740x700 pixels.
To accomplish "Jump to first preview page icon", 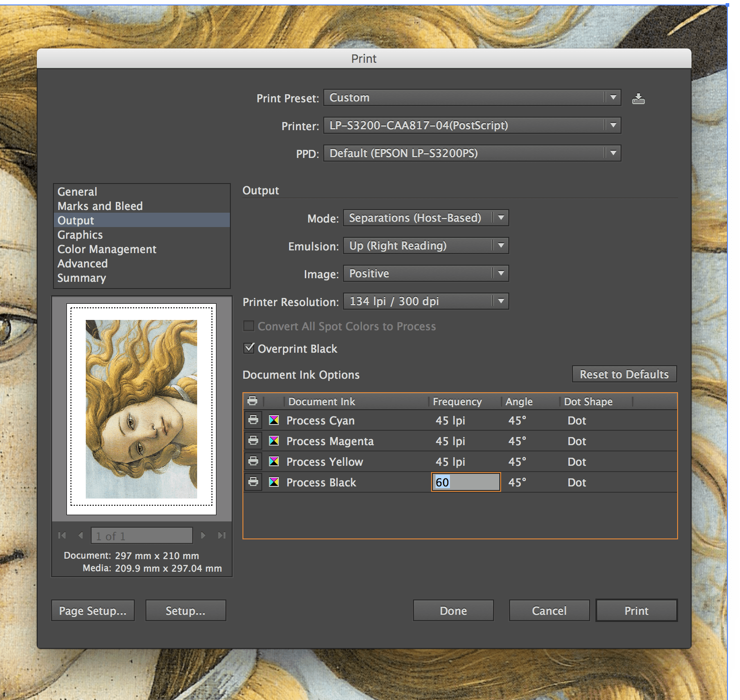I will pos(62,535).
